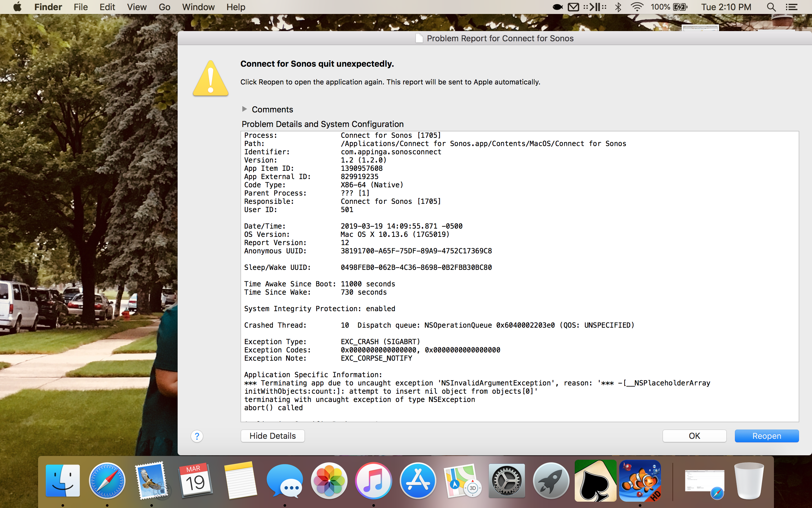Open the App Store icon
Viewport: 812px width, 508px height.
418,480
